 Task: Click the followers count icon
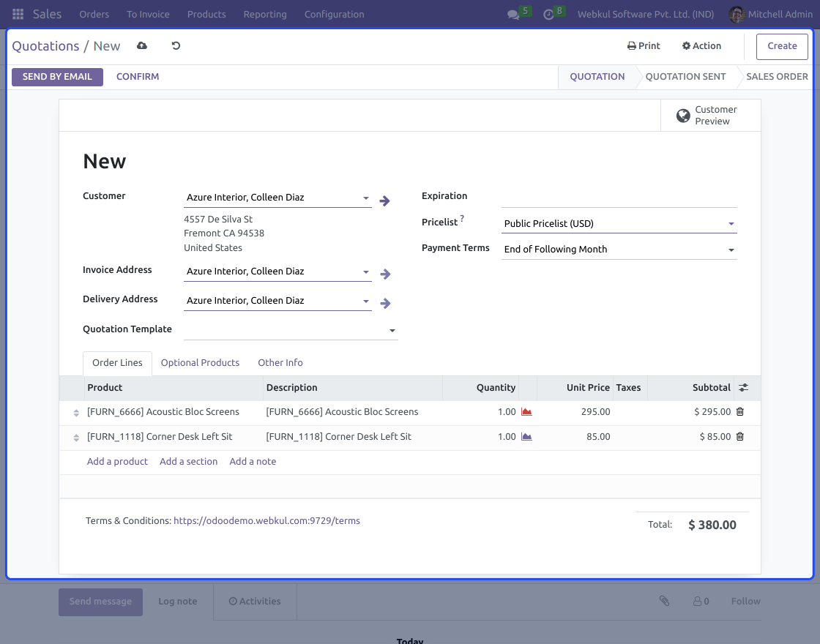click(701, 602)
